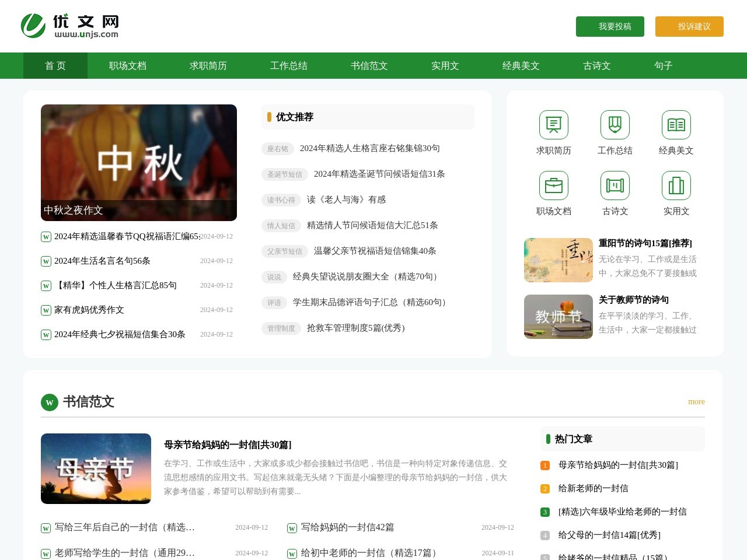747x560 pixels.
Task: Go to 首页 in navigation bar
Action: pyautogui.click(x=55, y=66)
